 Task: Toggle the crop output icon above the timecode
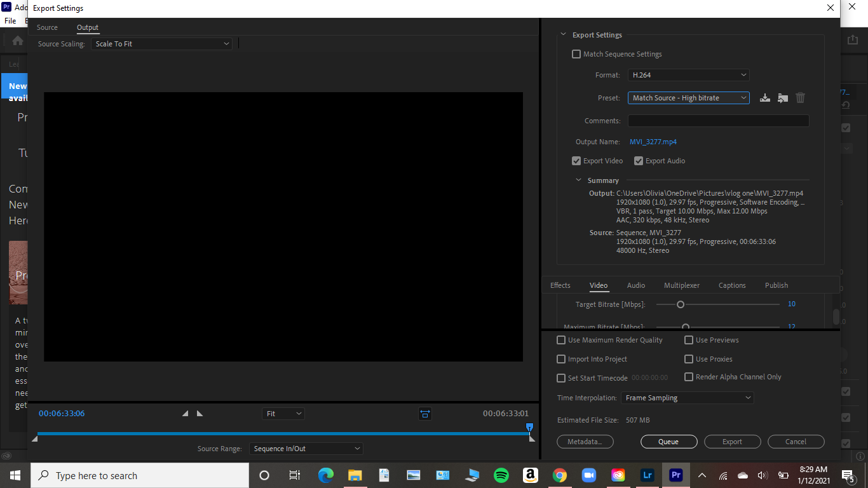point(424,413)
